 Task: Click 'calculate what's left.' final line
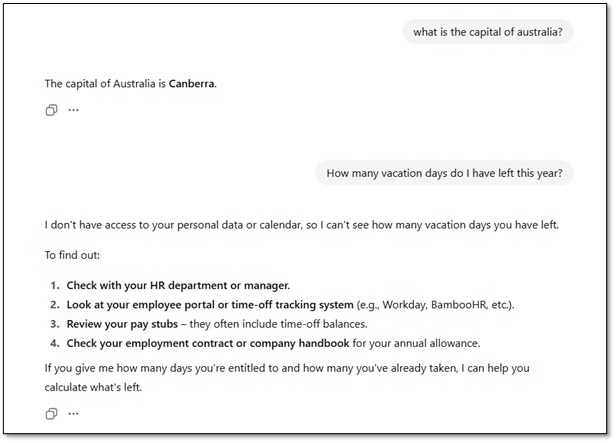tap(100, 387)
